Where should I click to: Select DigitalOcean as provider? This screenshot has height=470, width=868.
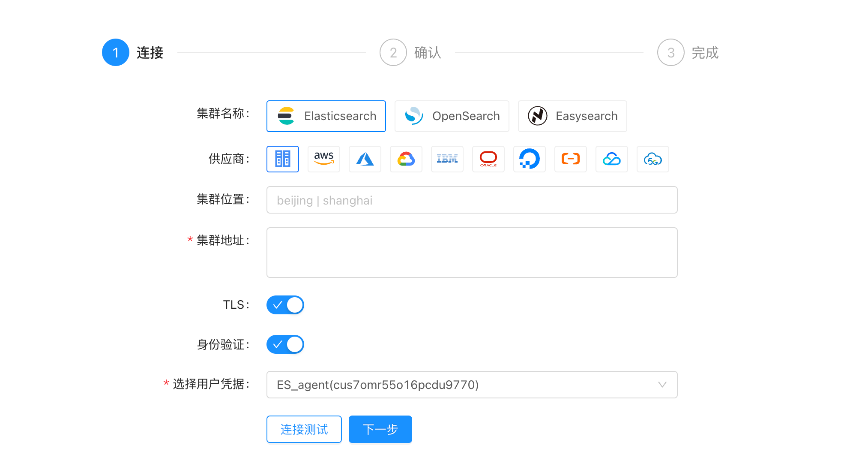(x=530, y=159)
